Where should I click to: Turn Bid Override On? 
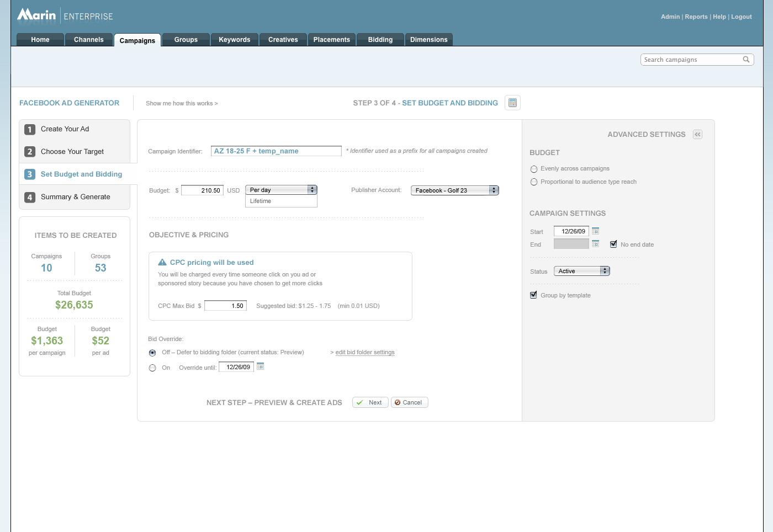coord(152,368)
